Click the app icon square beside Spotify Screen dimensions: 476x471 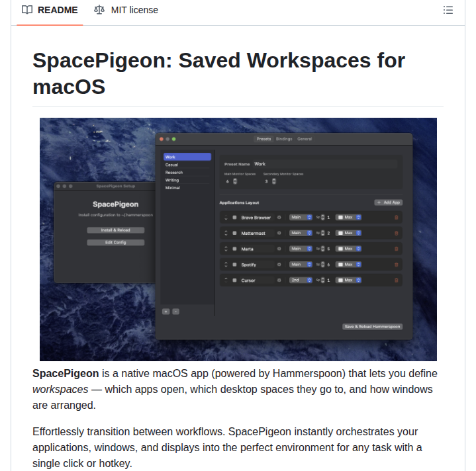234,265
